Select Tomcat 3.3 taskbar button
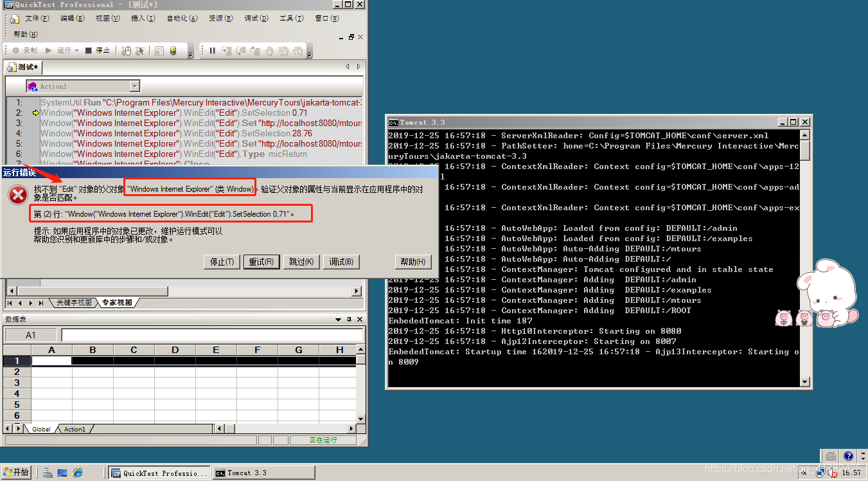 coord(263,473)
